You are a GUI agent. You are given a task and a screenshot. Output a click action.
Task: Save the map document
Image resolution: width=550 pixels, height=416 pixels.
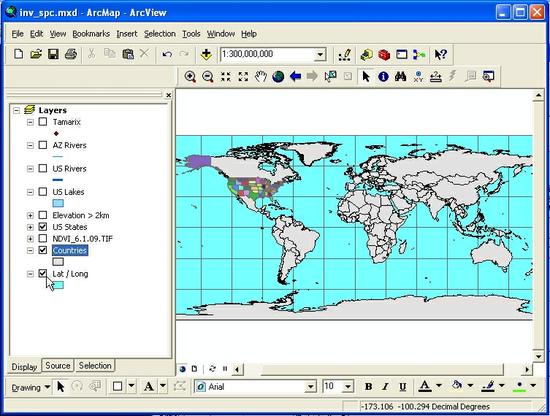coord(53,54)
